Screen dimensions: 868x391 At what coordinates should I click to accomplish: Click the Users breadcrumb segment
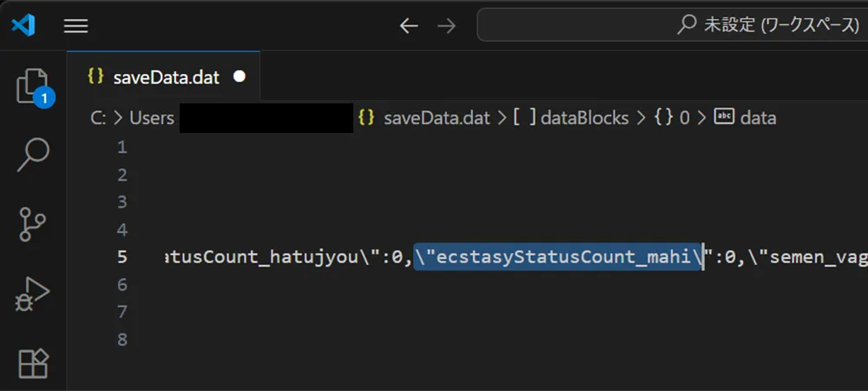152,118
